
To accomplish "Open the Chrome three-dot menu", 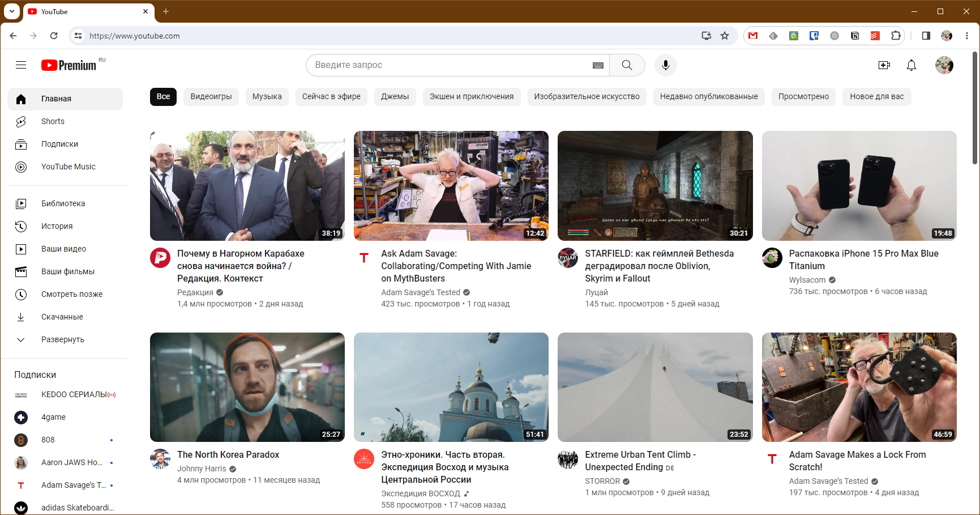I will (x=967, y=36).
